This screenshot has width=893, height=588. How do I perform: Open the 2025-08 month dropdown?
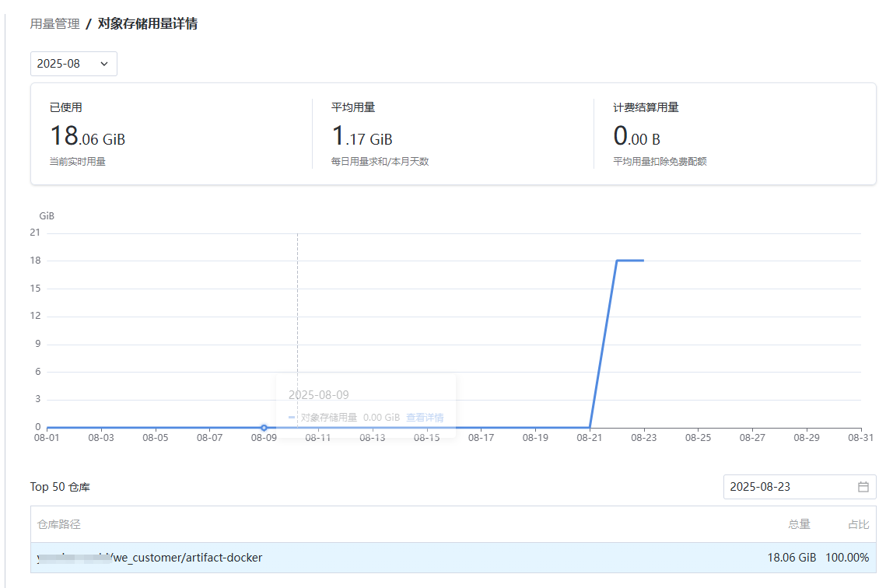coord(73,64)
